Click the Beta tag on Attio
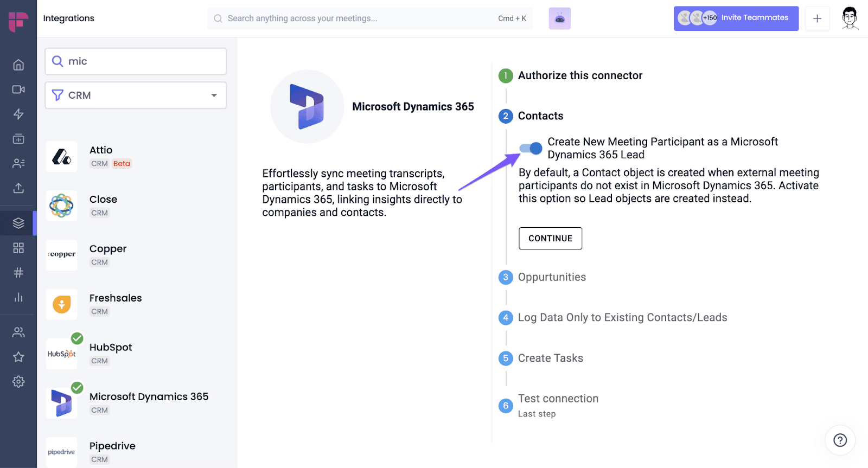The height and width of the screenshot is (468, 868). (122, 164)
